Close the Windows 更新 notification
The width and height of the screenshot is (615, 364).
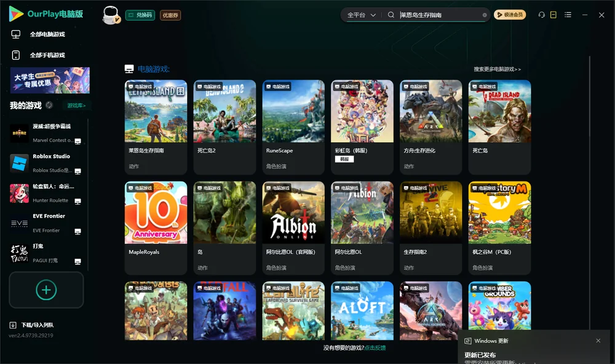(598, 341)
